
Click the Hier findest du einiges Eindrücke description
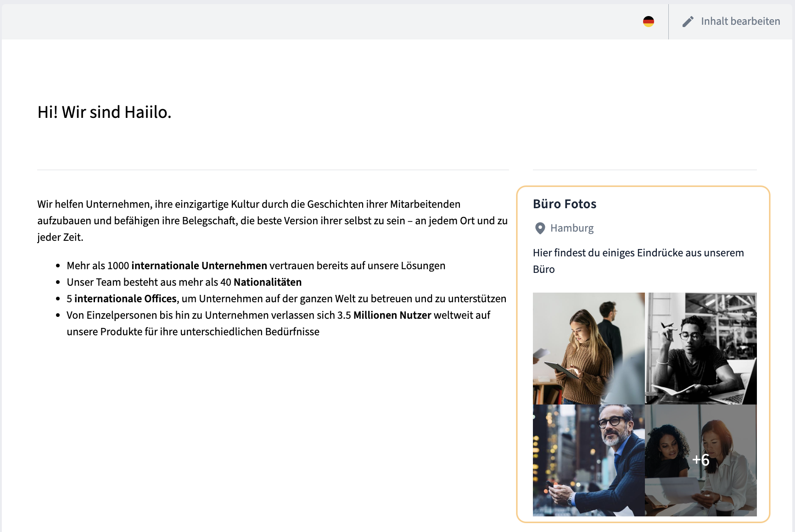[x=638, y=261]
